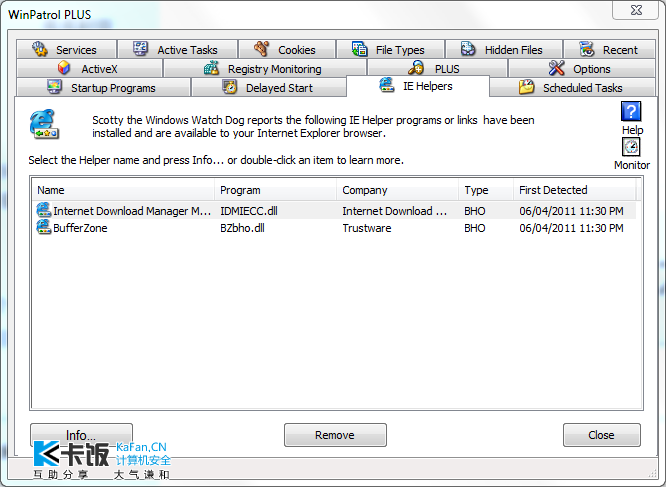Go to the Cookies tab

click(287, 49)
